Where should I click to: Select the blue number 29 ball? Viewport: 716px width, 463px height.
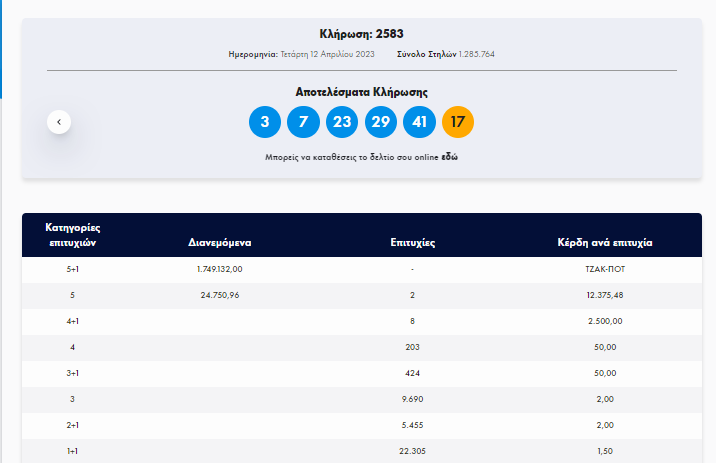tap(381, 122)
